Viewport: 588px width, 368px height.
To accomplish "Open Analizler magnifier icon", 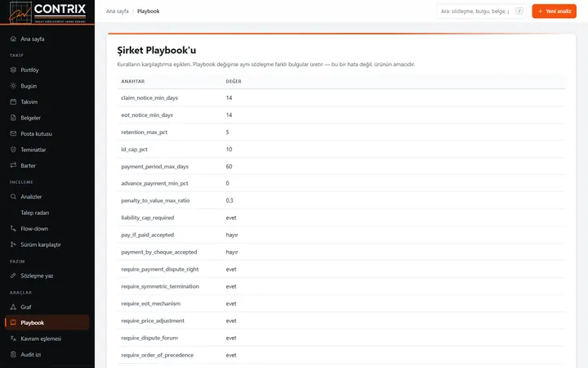I will tap(13, 196).
